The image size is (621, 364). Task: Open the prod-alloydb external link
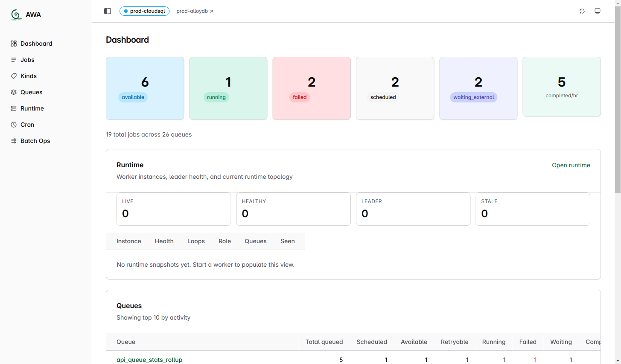click(x=195, y=11)
